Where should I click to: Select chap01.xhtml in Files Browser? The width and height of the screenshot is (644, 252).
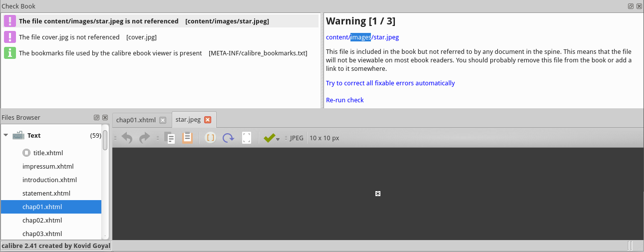pos(51,207)
